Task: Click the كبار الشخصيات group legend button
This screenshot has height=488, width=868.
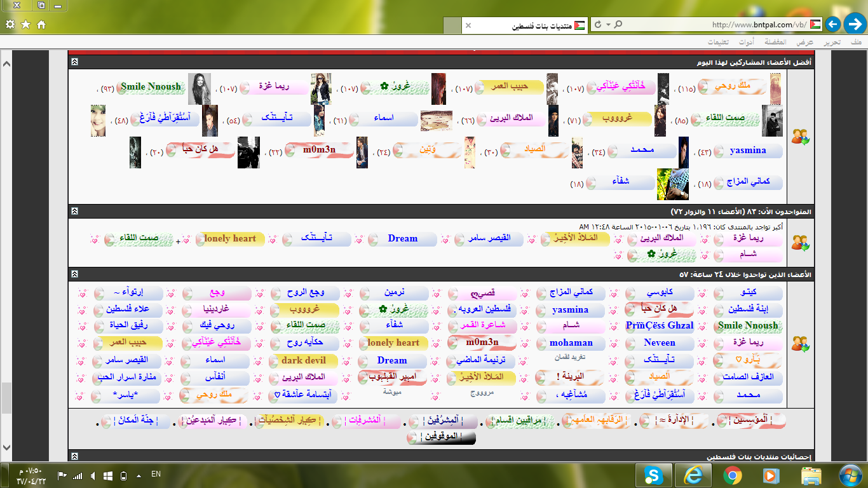Action: tap(288, 421)
